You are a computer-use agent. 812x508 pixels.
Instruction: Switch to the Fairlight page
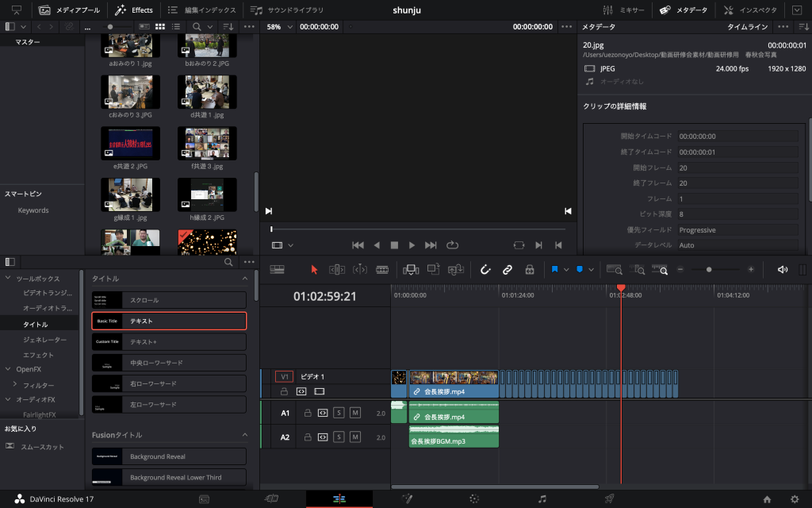pyautogui.click(x=542, y=498)
